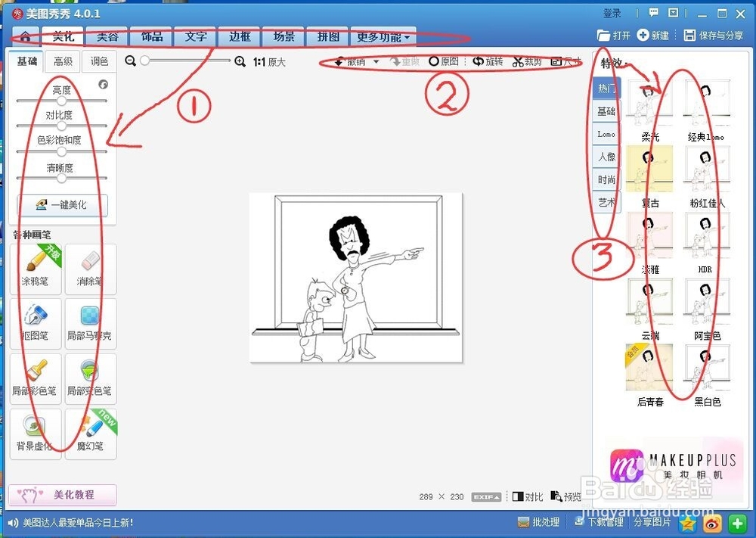Open 批处理 batch processing
Screen dimensions: 756x538
tap(538, 522)
